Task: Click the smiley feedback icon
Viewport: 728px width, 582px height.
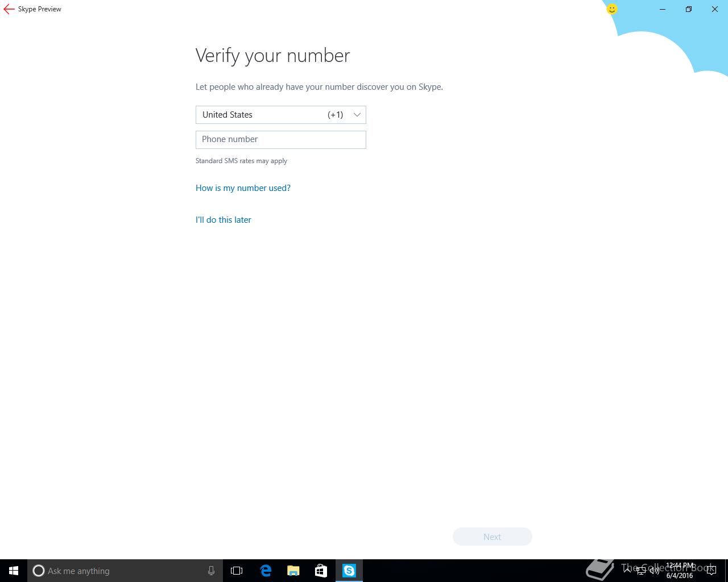Action: coord(612,9)
